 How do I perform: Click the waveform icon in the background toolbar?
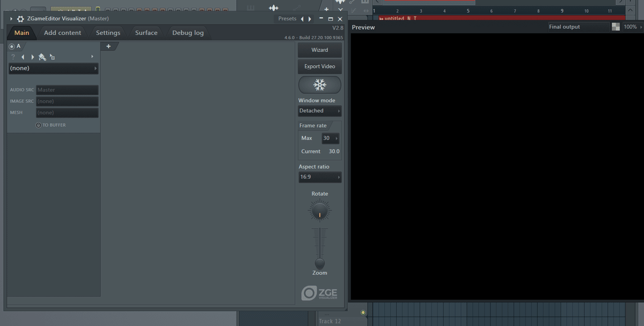274,8
